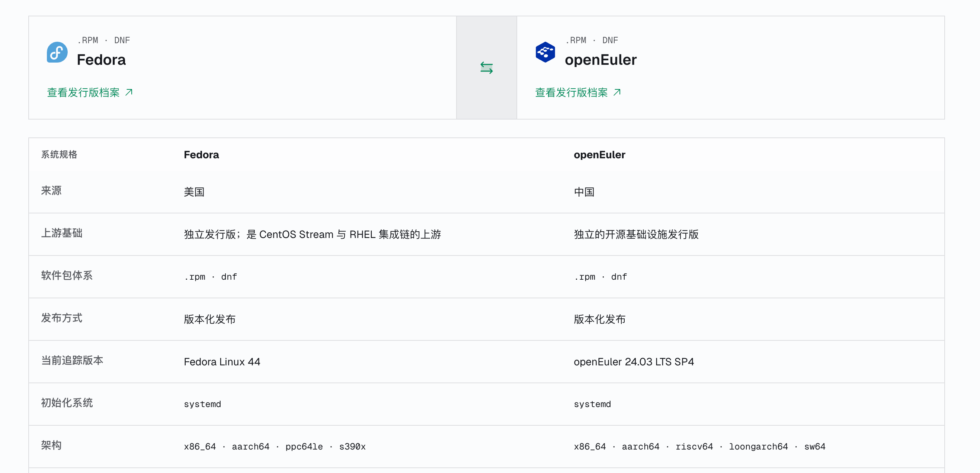Select the 架构 row label
The height and width of the screenshot is (473, 980).
point(51,445)
